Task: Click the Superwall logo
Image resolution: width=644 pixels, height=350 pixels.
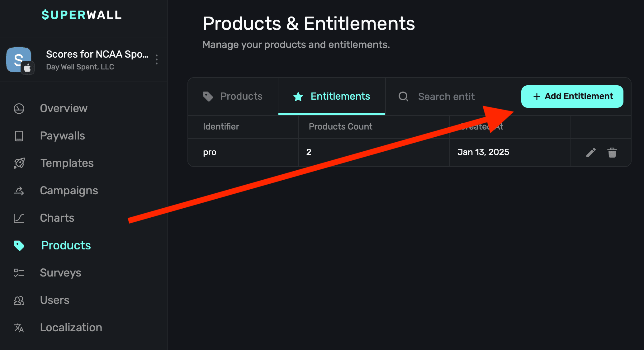Action: coord(82,15)
